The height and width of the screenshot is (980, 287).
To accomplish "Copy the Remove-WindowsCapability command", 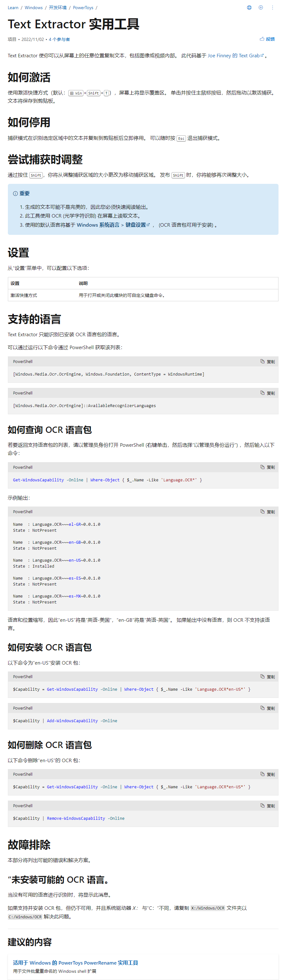I will 267,806.
